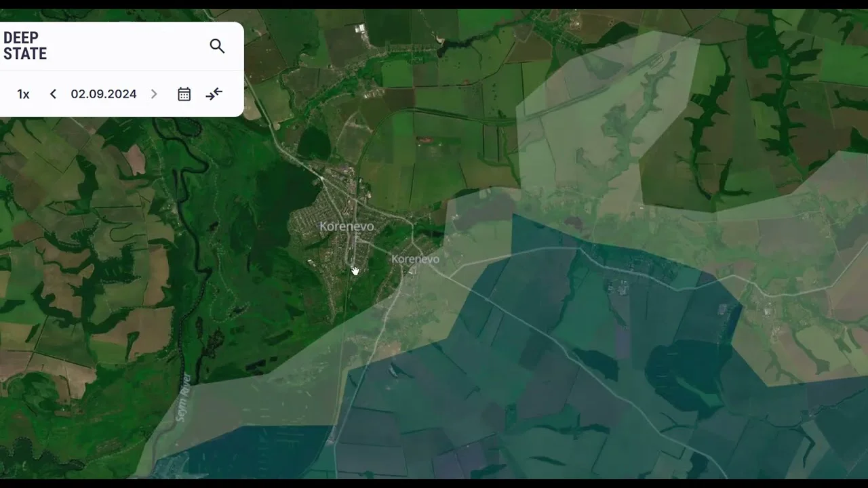Open the calendar date picker icon
Viewport: 868px width, 488px height.
point(184,94)
